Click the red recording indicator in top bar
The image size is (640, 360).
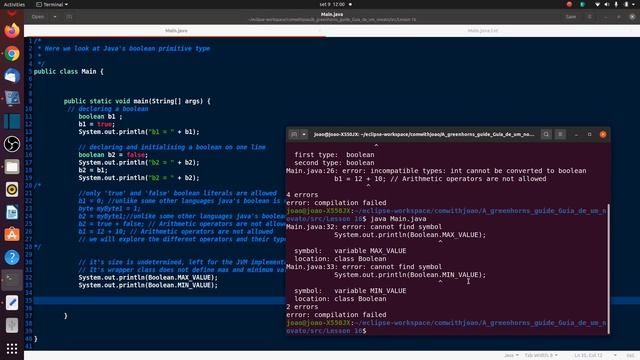[x=569, y=4]
